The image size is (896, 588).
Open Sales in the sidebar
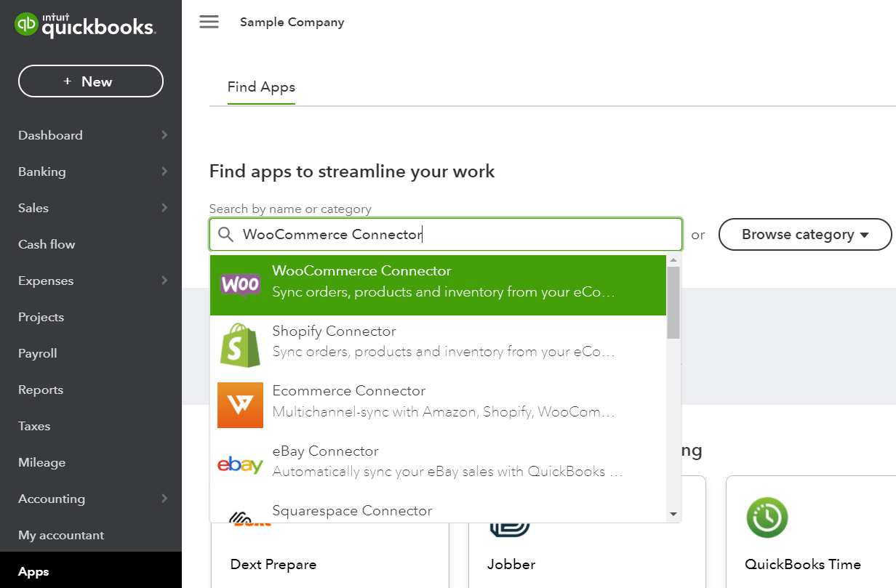pos(91,208)
